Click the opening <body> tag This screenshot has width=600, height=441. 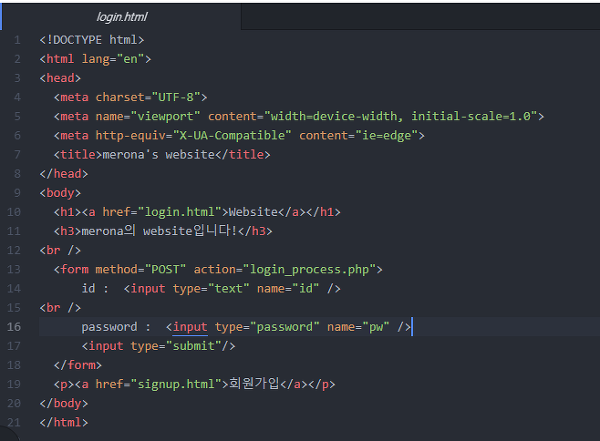coord(60,193)
